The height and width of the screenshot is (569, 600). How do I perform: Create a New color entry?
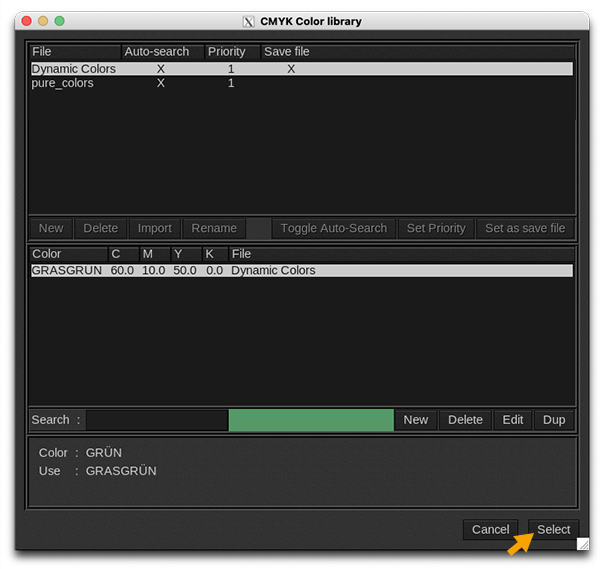click(416, 420)
